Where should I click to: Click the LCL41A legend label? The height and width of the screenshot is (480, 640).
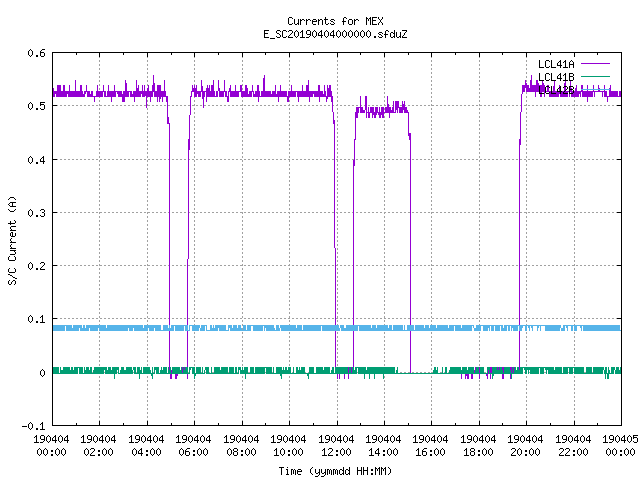point(556,64)
